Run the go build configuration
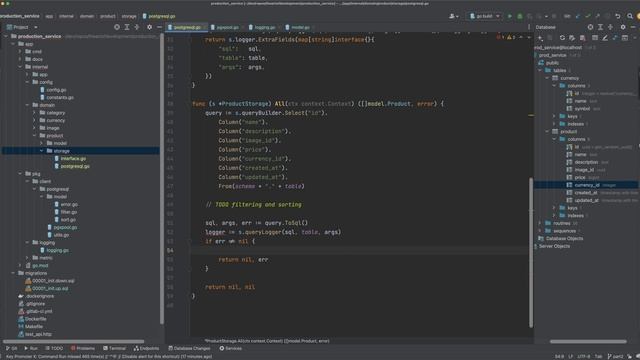Image resolution: width=640 pixels, height=360 pixels. click(509, 16)
